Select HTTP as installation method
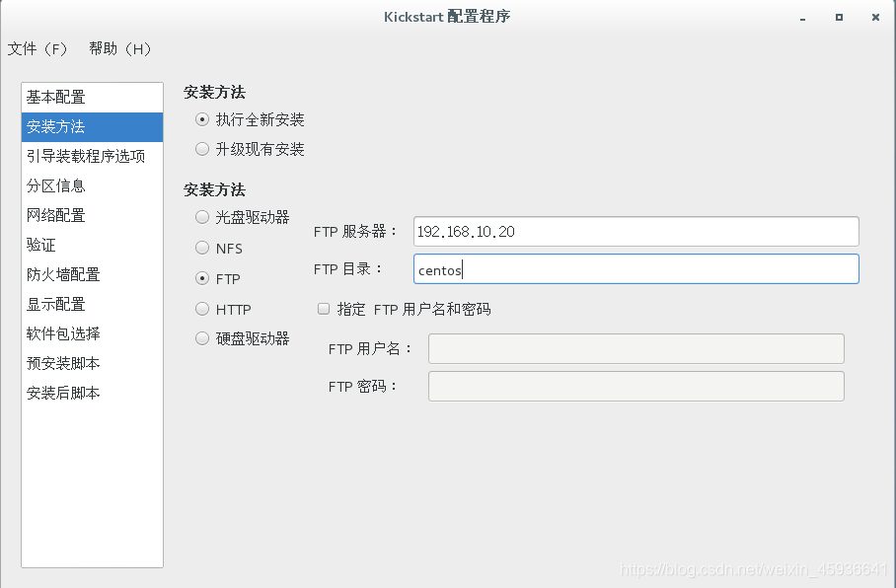 [201, 309]
